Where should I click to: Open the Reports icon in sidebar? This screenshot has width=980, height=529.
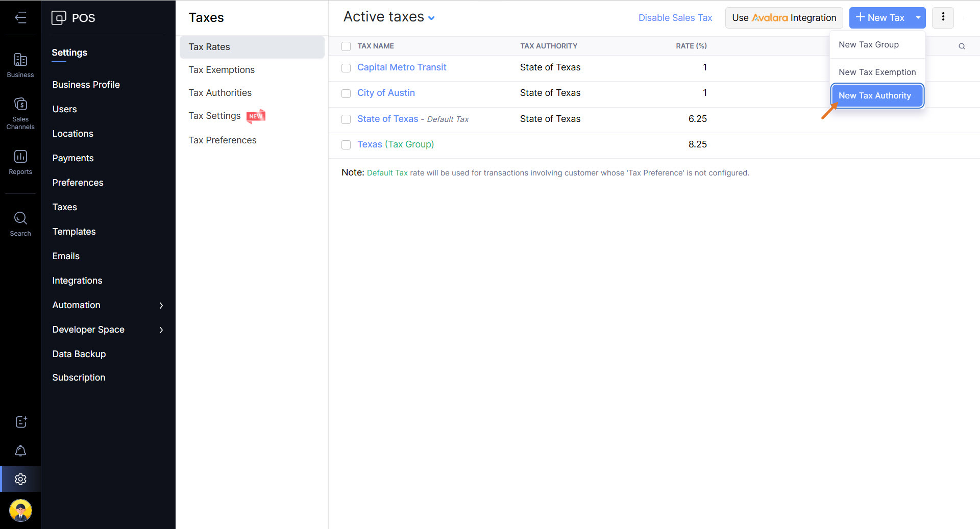coord(20,162)
